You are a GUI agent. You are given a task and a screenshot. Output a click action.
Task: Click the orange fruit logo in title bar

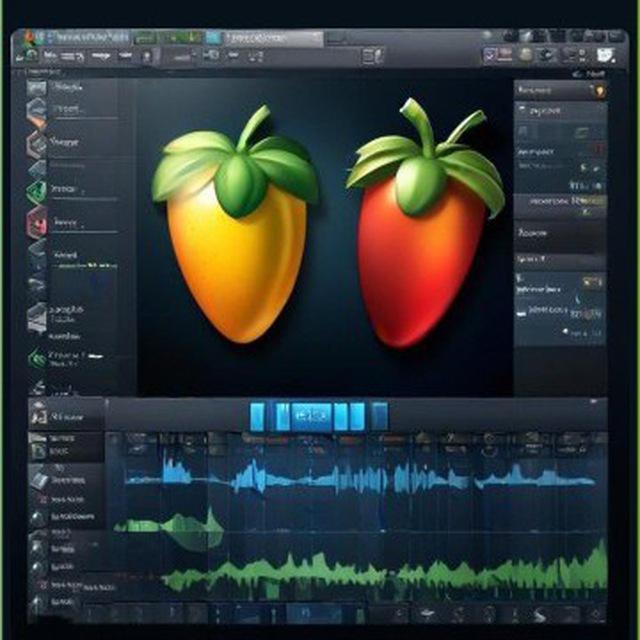[x=29, y=38]
